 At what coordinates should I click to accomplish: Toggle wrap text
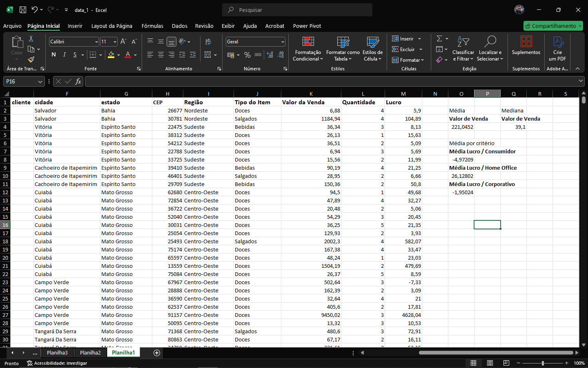click(x=208, y=42)
